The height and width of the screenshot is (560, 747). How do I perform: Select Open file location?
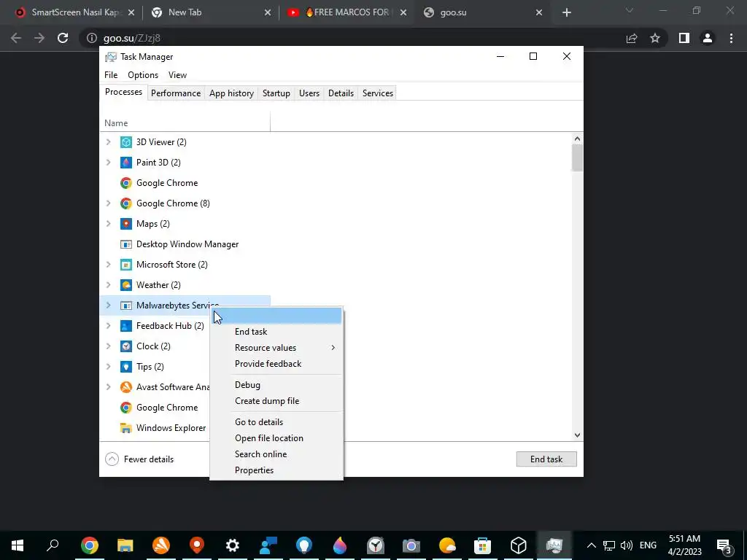coord(276,438)
